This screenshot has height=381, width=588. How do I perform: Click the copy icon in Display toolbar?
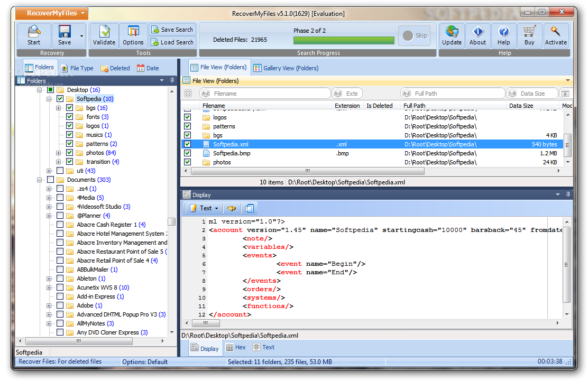click(x=250, y=208)
